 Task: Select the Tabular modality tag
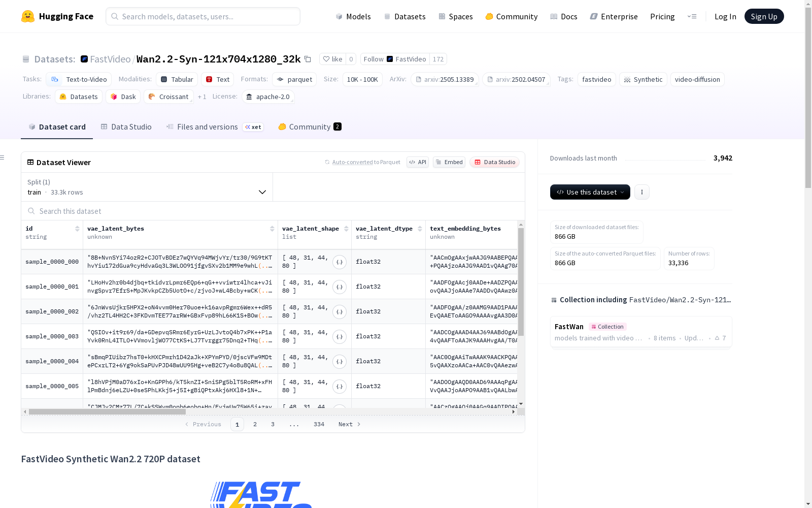point(177,79)
